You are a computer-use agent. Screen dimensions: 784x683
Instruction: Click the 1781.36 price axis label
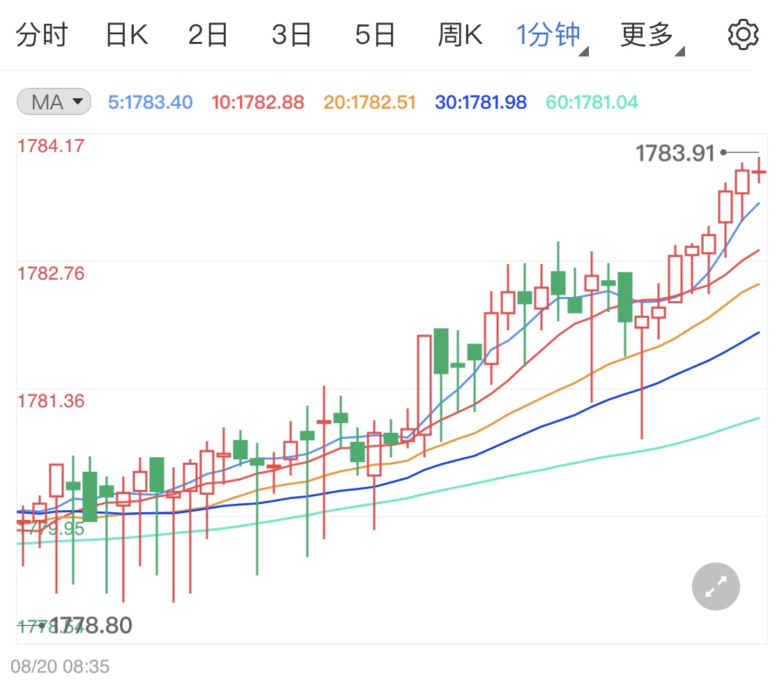(51, 401)
